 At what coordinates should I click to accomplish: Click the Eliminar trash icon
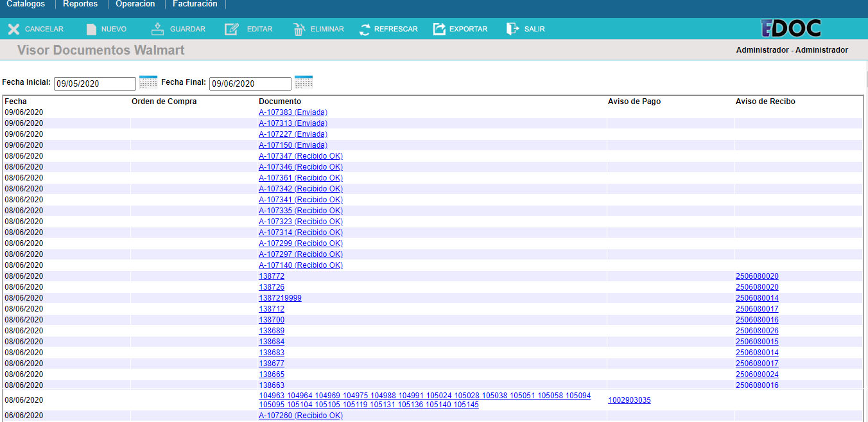299,30
